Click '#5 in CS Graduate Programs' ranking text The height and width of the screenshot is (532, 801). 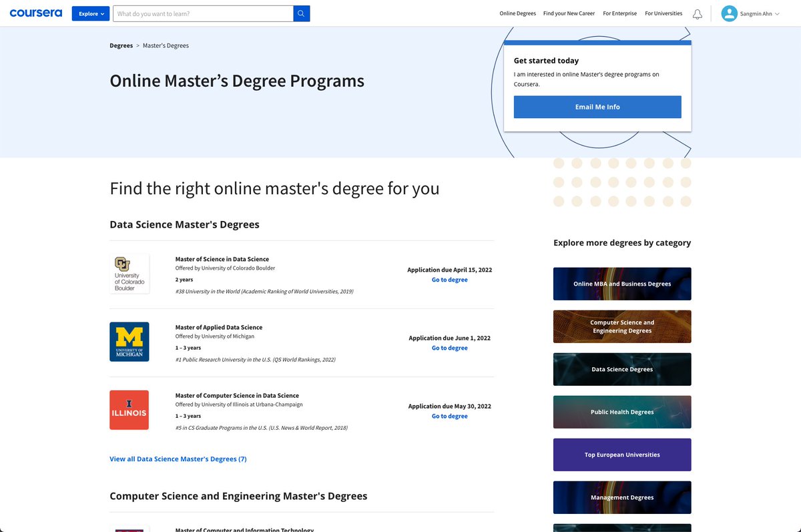point(261,428)
